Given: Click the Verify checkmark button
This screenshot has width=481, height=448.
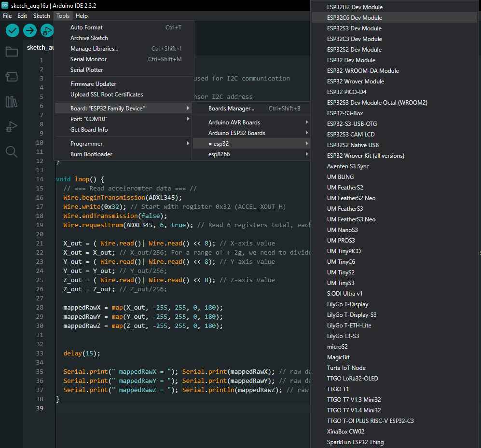Looking at the screenshot, I should (13, 30).
